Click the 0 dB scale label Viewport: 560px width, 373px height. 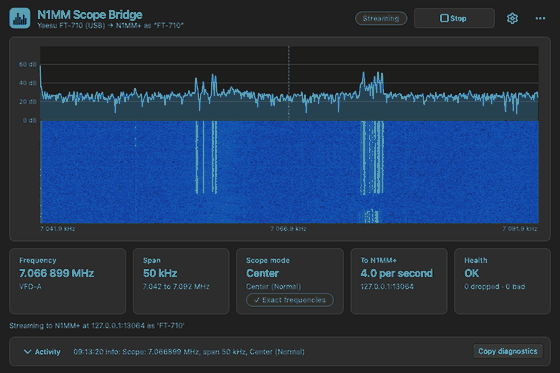[30, 120]
